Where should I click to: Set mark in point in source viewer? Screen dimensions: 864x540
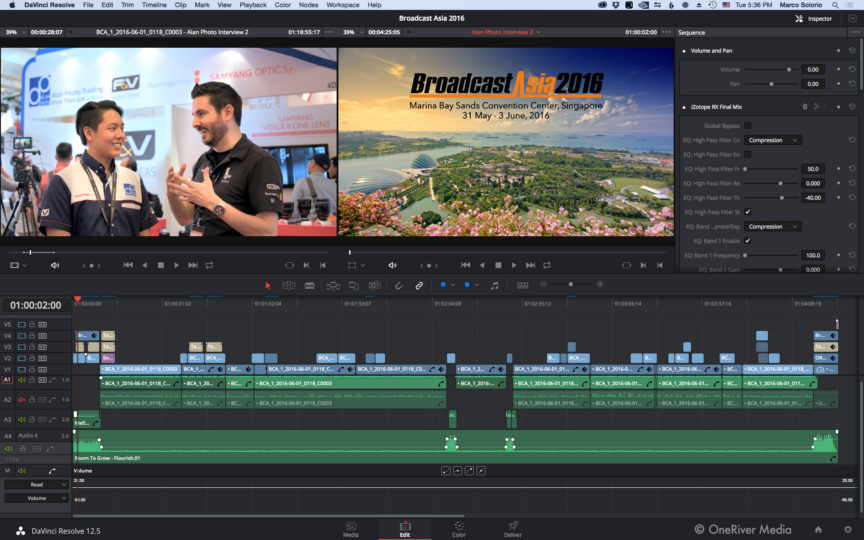point(306,265)
